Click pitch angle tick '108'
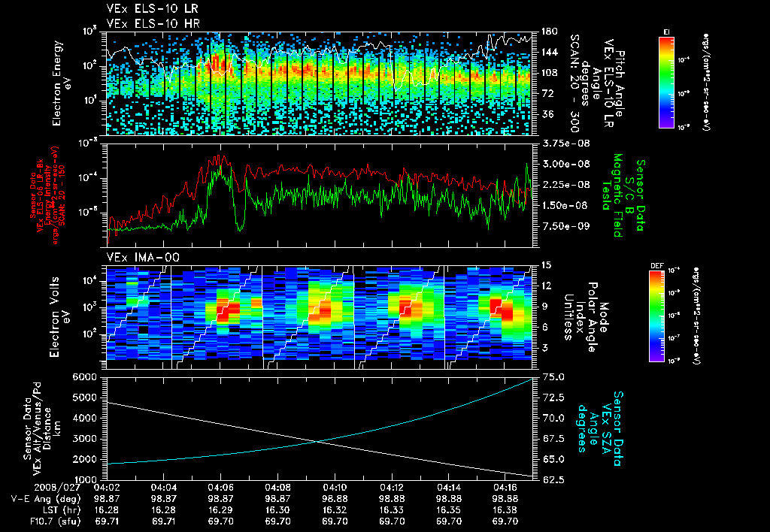The height and width of the screenshot is (532, 770). [x=550, y=73]
